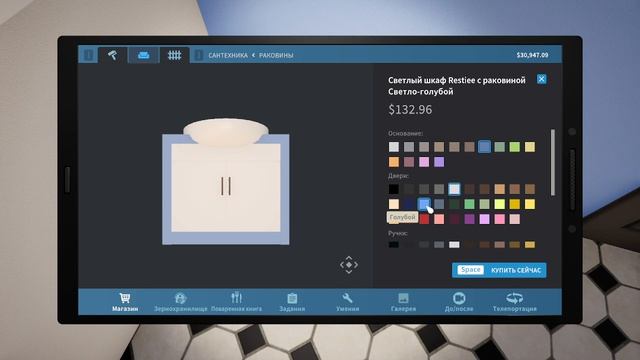Viewport: 640px width, 360px height.
Task: Select highlighted white door color swatch
Action: (454, 189)
